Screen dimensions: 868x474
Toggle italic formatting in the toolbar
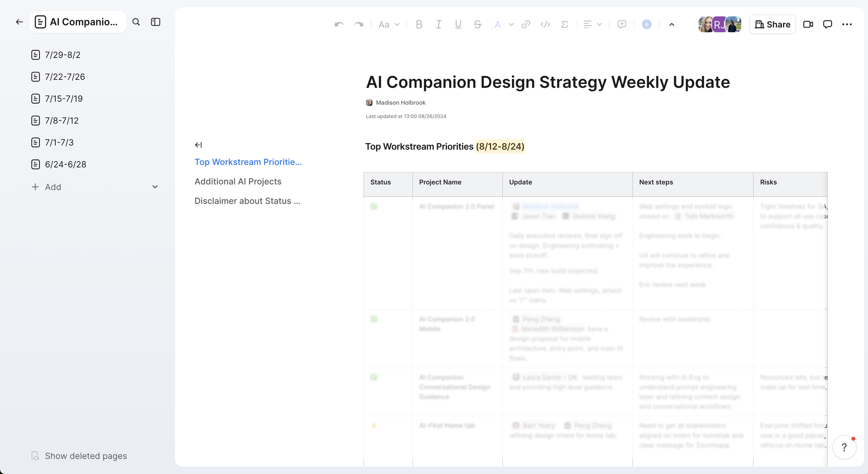(x=439, y=24)
